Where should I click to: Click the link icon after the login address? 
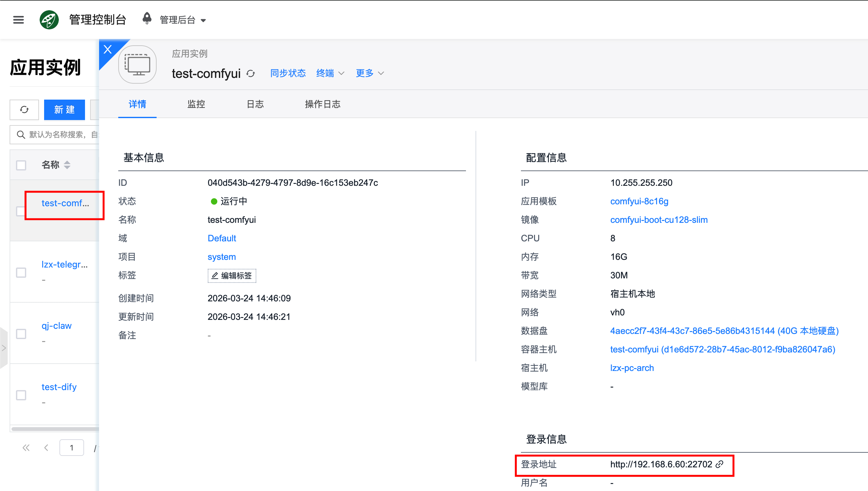[719, 465]
